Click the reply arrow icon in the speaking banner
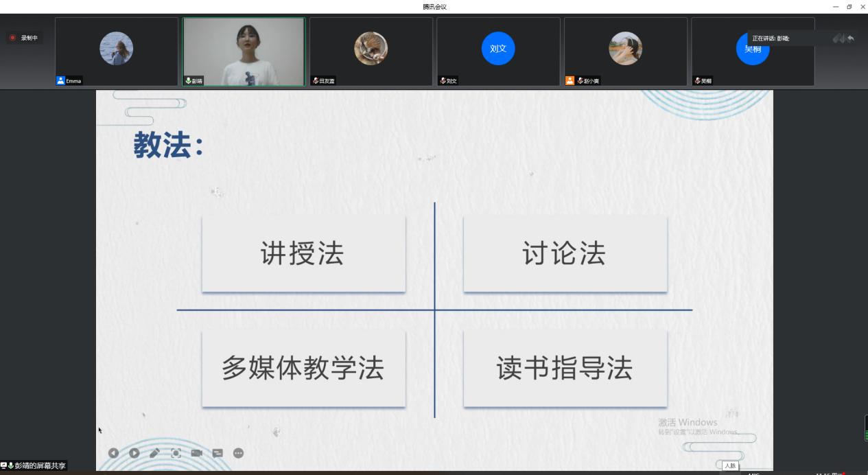This screenshot has height=475, width=868. click(x=851, y=38)
